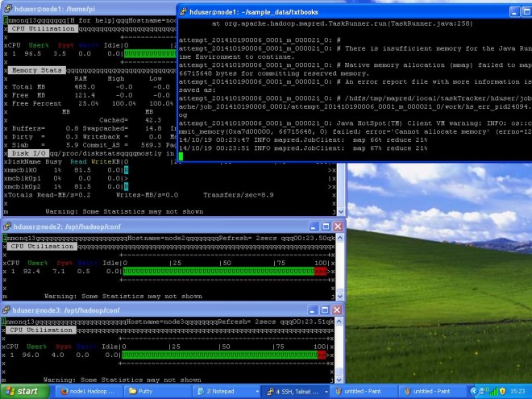Viewport: 532px width, 399px height.
Task: Close the node3 PuTTY window
Action: [338, 310]
